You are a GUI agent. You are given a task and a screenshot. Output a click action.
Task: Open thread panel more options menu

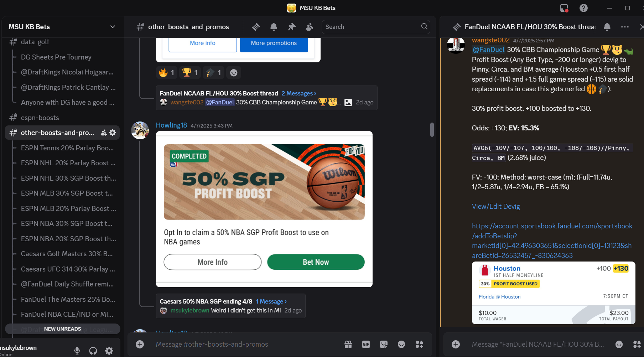[x=625, y=27]
